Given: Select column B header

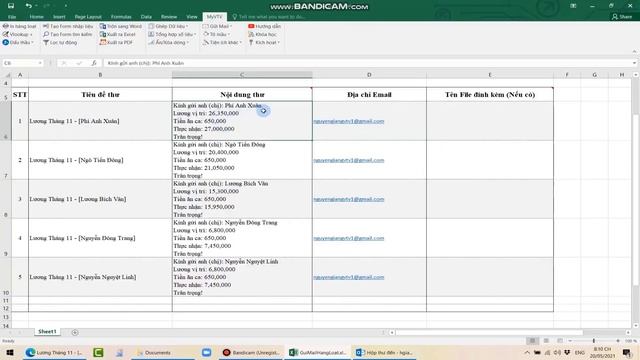Looking at the screenshot, I should click(100, 75).
